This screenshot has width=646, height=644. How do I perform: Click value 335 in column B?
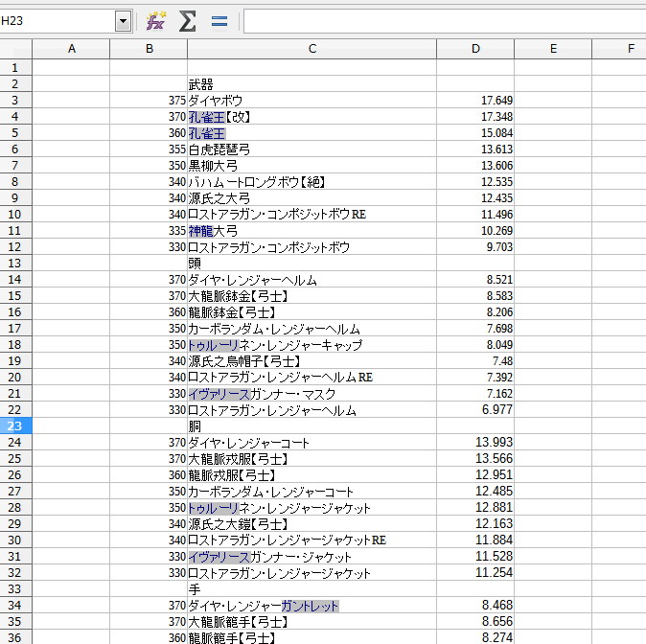(x=177, y=230)
